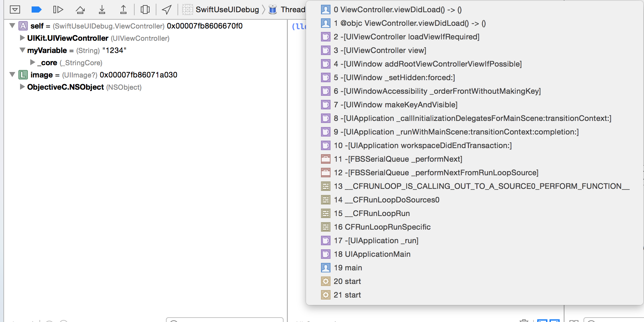
Task: Select frame 3 -[UIViewController view]
Action: click(475, 50)
